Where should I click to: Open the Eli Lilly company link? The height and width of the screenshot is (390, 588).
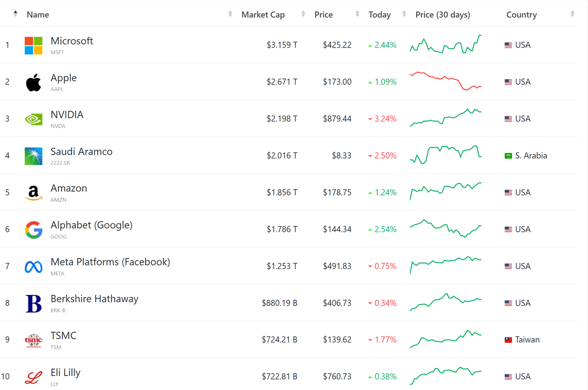[x=65, y=373]
